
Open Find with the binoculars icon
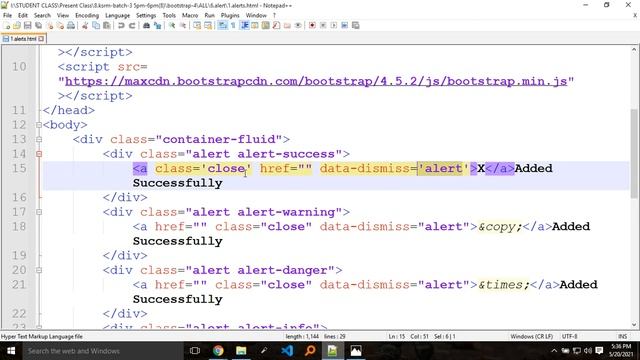147,25
